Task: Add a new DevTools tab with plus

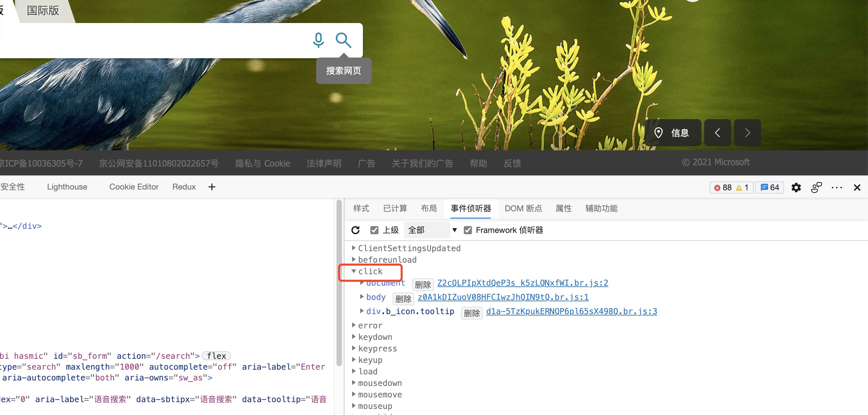Action: 212,187
